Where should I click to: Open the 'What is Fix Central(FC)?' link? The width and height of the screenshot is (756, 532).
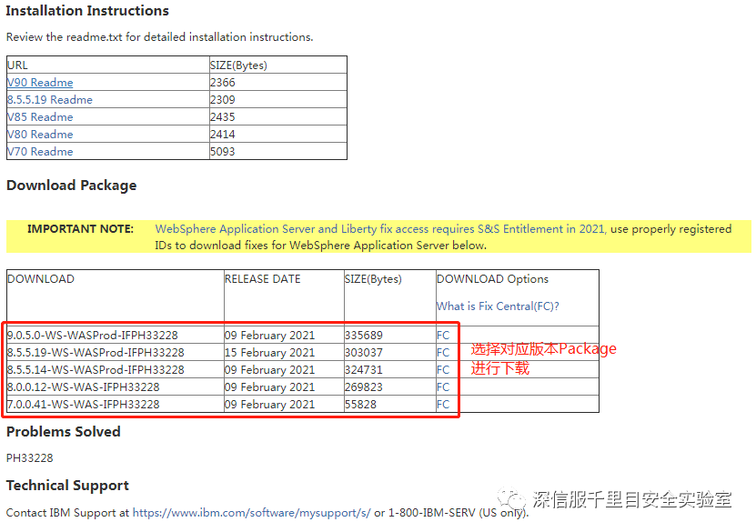(x=498, y=306)
